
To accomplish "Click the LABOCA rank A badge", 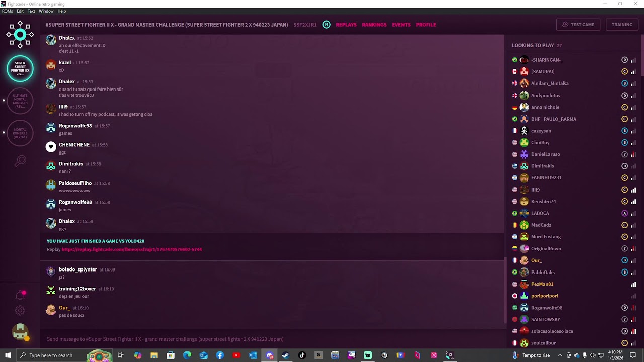I will point(625,213).
